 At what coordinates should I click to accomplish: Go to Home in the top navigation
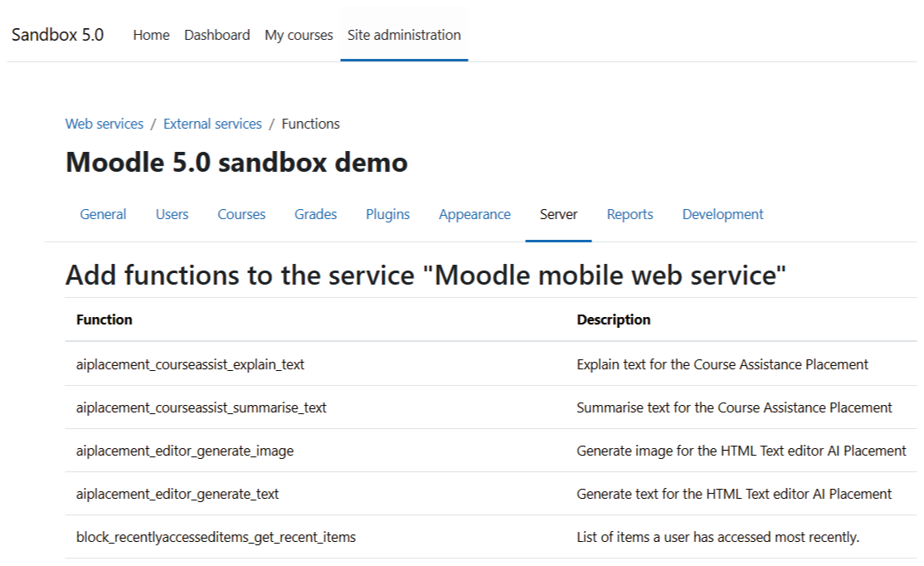tap(151, 35)
